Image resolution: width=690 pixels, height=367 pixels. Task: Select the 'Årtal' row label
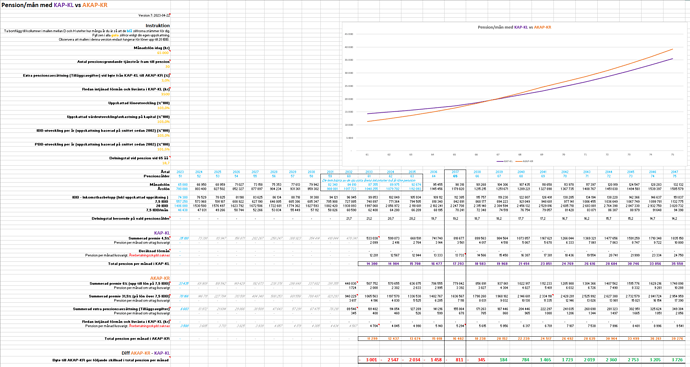click(166, 172)
